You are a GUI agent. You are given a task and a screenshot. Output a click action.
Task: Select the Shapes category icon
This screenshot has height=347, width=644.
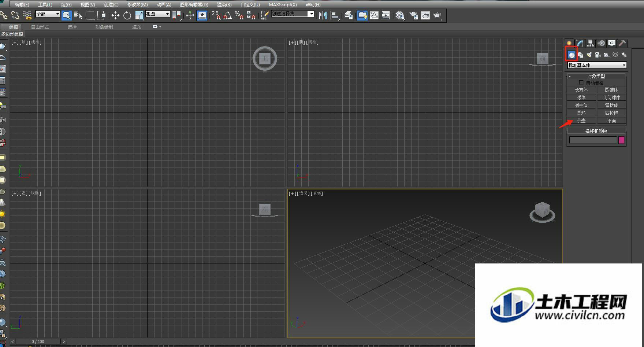point(580,55)
